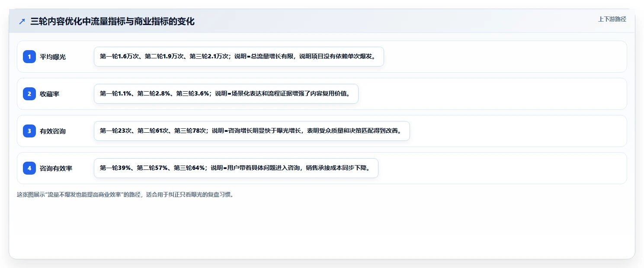644x268 pixels.
Task: Select the 有效咨询 label
Action: point(53,131)
